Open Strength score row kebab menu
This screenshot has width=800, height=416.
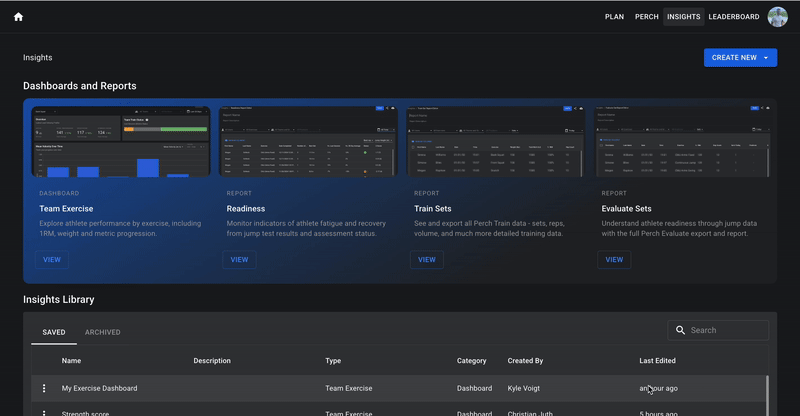[44, 413]
